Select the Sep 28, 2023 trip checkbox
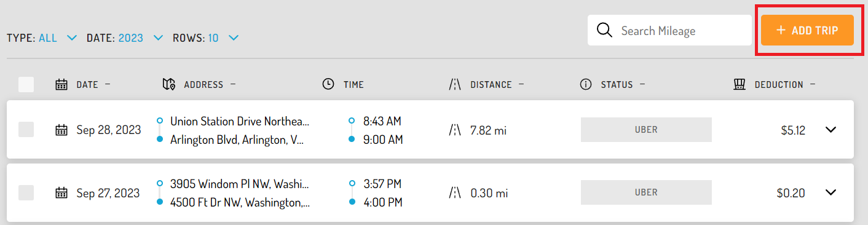The height and width of the screenshot is (225, 868). [x=26, y=129]
